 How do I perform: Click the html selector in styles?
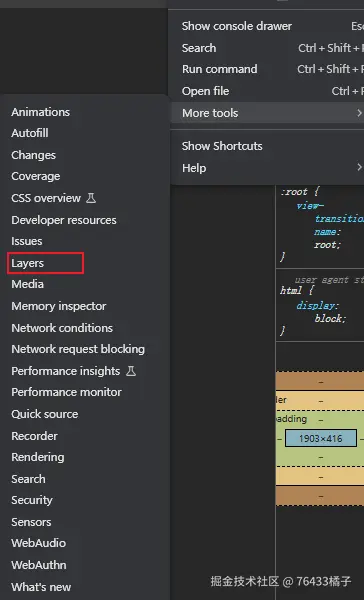point(291,290)
